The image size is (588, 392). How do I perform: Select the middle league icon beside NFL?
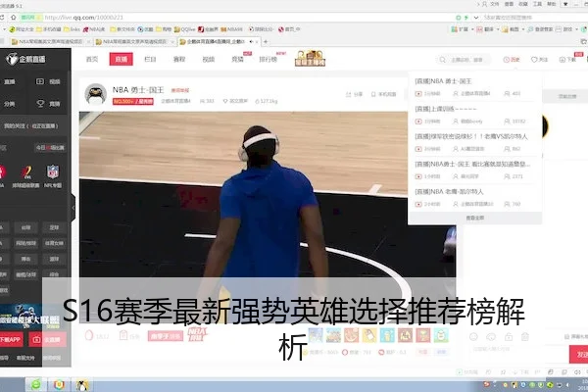coord(25,172)
